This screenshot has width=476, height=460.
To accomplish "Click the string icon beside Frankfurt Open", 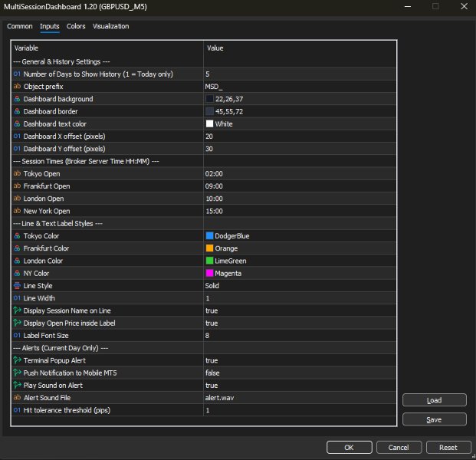I will pos(17,186).
